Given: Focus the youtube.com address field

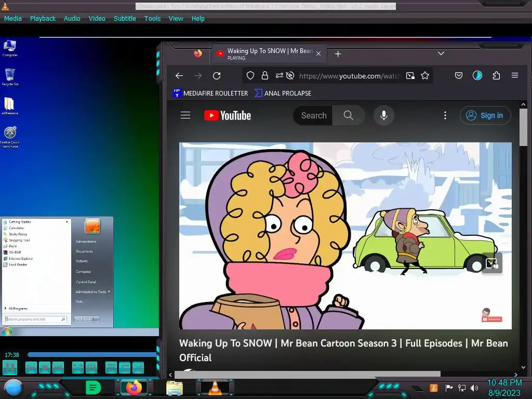Looking at the screenshot, I should coord(350,76).
